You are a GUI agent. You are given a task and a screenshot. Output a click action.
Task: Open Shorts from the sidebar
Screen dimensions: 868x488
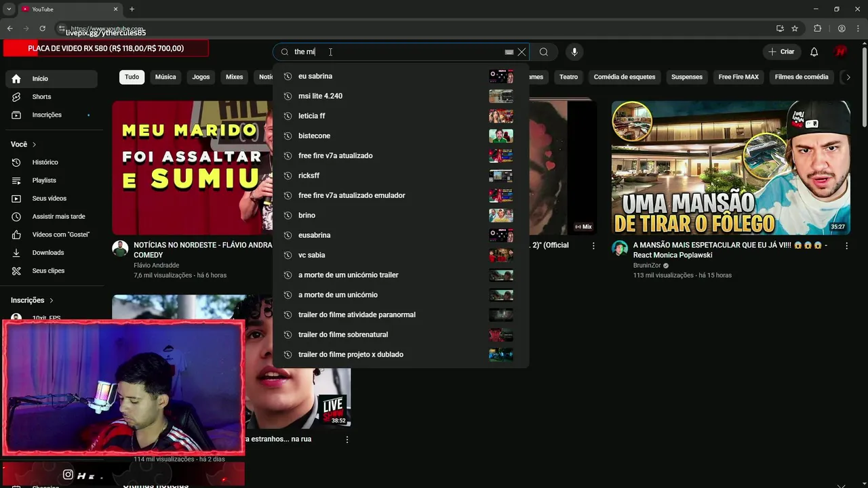(x=52, y=97)
